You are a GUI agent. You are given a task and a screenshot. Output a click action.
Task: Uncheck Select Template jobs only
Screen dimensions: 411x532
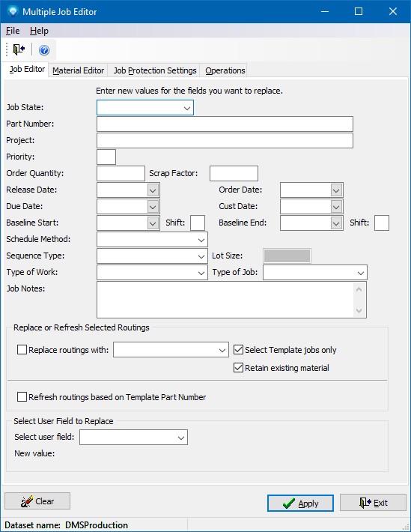coord(238,349)
